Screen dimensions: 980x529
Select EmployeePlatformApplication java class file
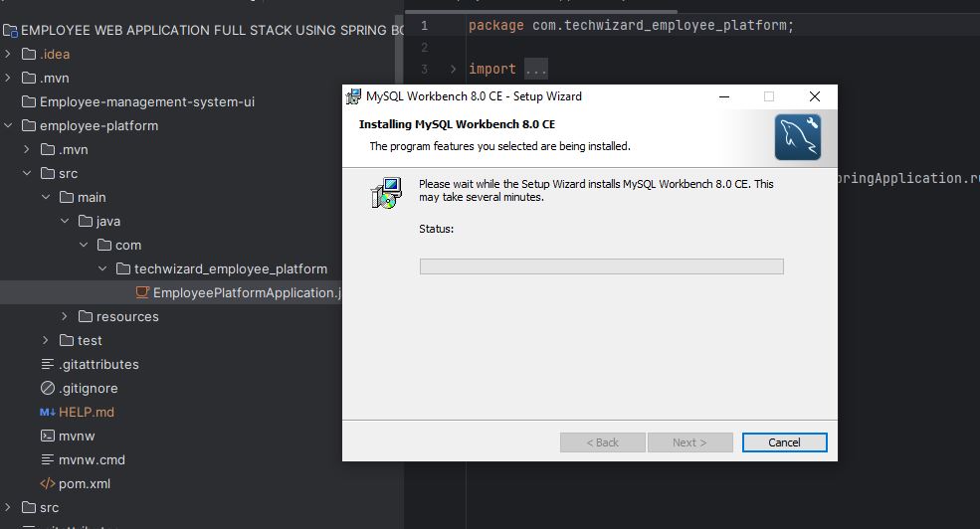(246, 292)
